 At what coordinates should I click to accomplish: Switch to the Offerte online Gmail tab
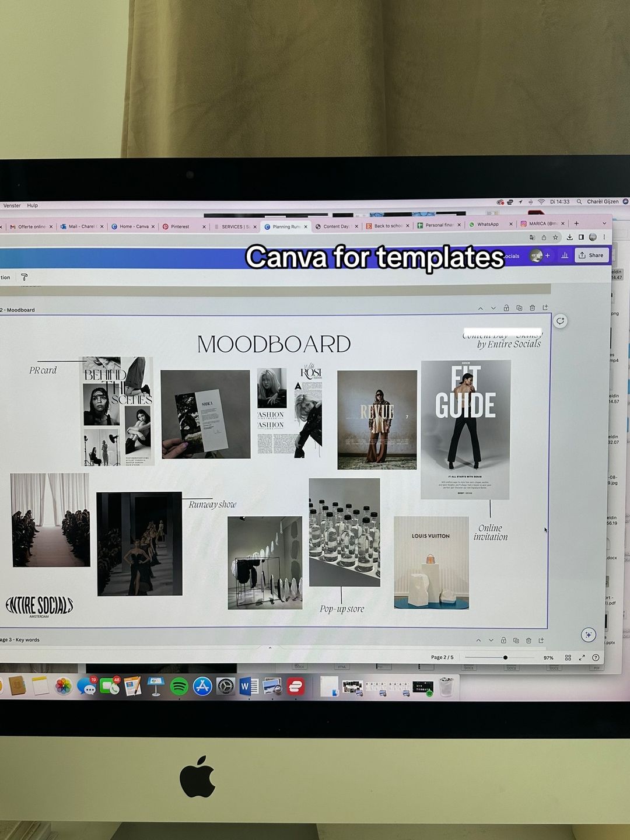point(31,226)
